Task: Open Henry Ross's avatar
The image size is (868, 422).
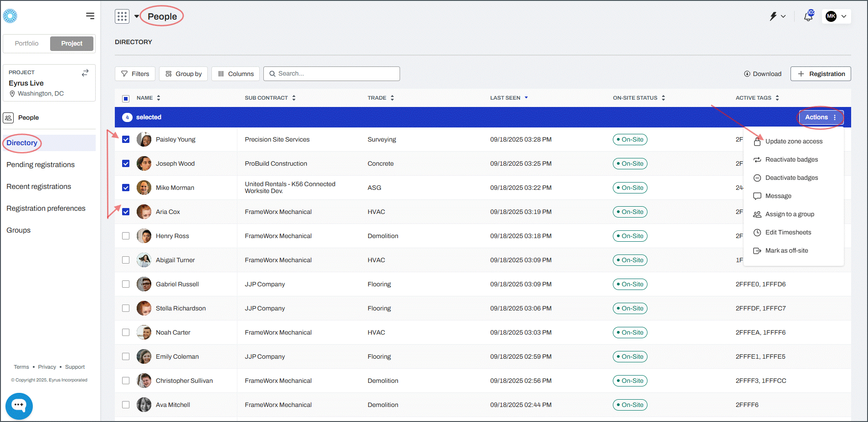Action: click(x=144, y=236)
